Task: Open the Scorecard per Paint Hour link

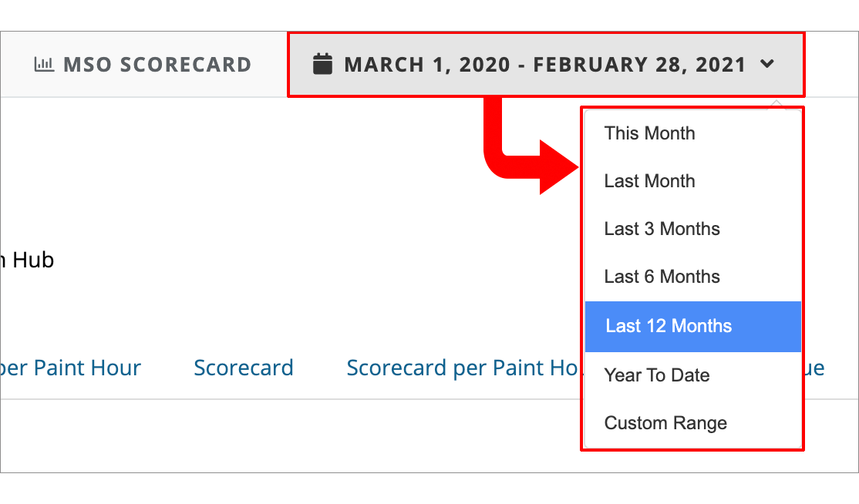Action: (x=463, y=368)
